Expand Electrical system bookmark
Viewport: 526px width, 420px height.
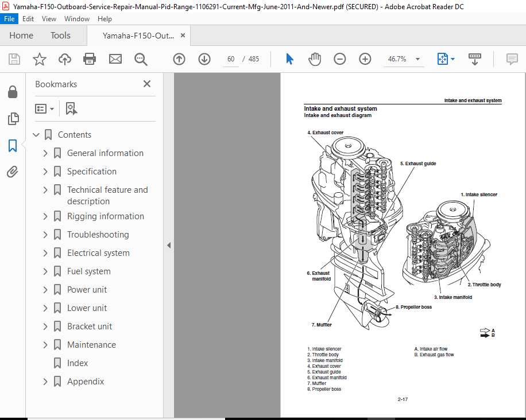45,253
